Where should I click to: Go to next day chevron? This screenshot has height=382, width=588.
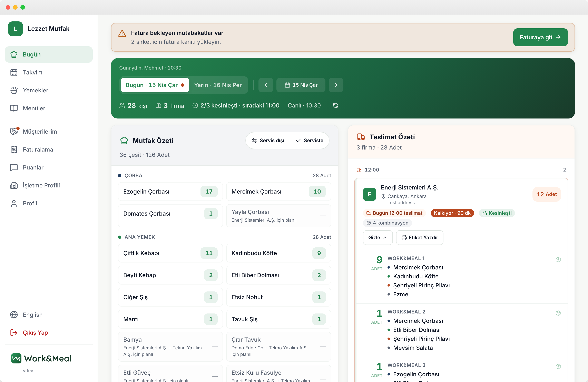point(336,85)
